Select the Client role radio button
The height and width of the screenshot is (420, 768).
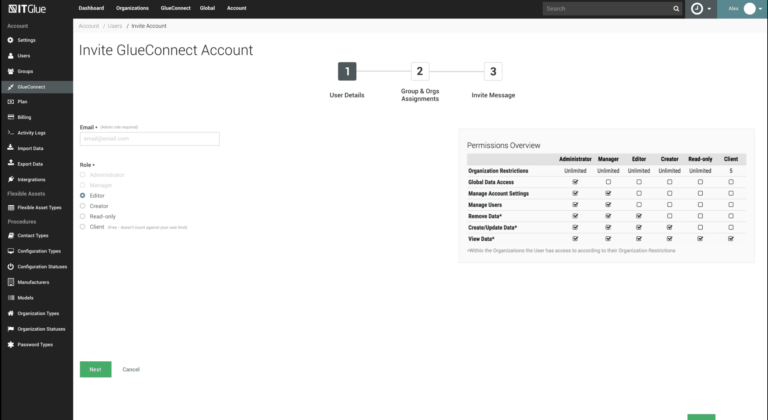click(82, 226)
